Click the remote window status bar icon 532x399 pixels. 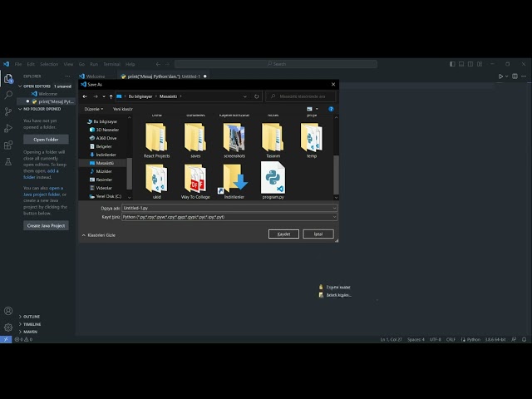point(6,339)
